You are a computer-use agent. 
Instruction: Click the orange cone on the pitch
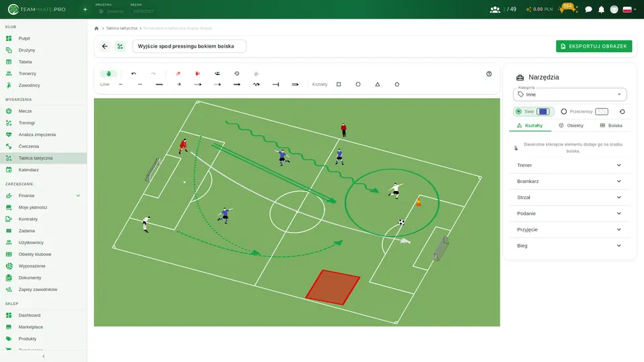click(x=419, y=202)
